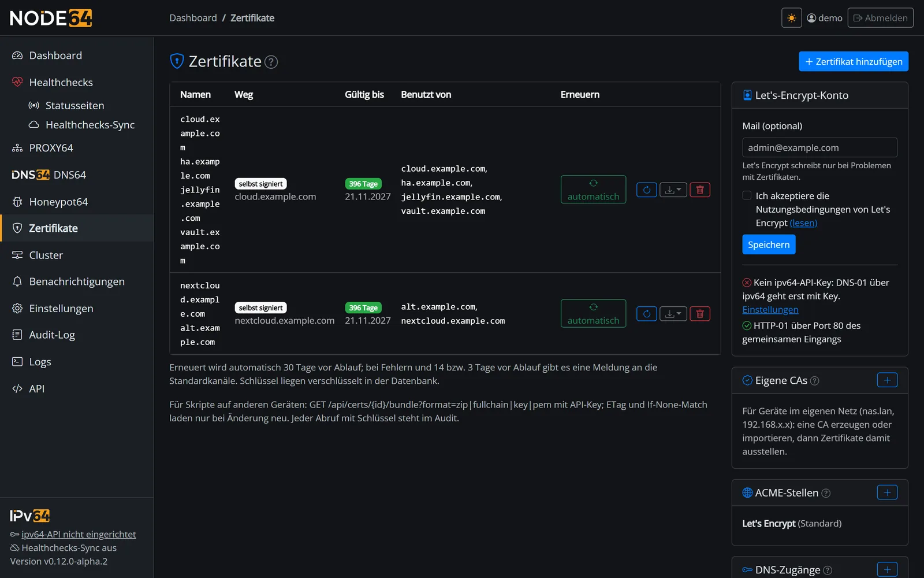Image resolution: width=924 pixels, height=578 pixels.
Task: Open download dropdown for nextcloud.example.com certificate
Action: (673, 314)
